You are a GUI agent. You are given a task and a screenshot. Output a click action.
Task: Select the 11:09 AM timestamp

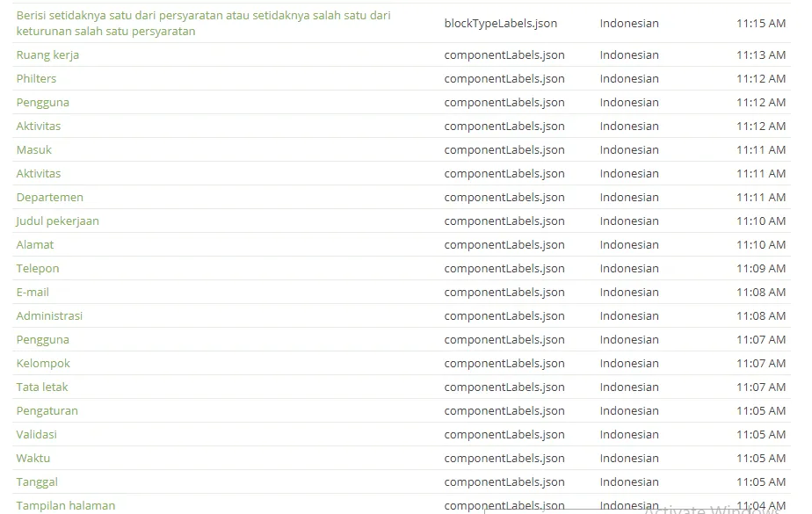pos(761,269)
